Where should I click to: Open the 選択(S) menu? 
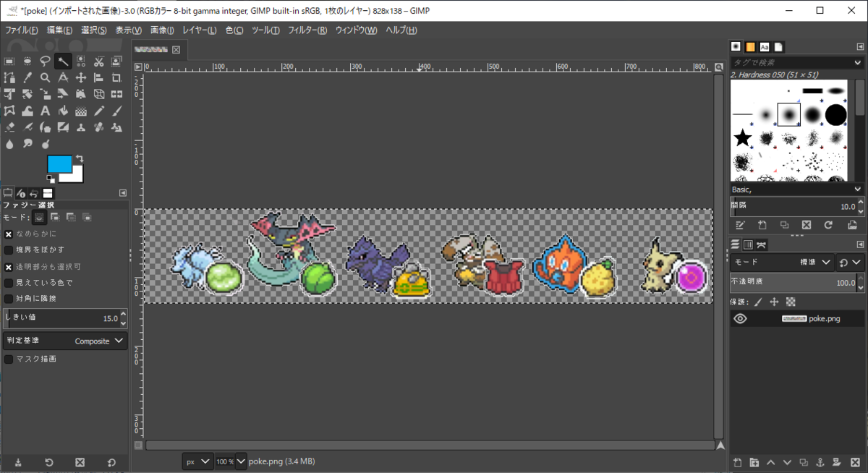click(94, 30)
